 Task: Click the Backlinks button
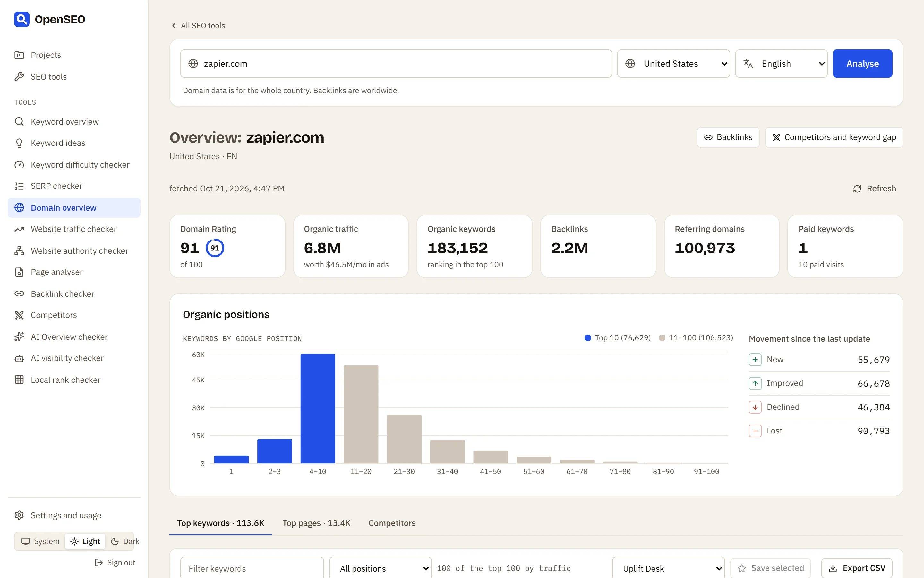(728, 137)
